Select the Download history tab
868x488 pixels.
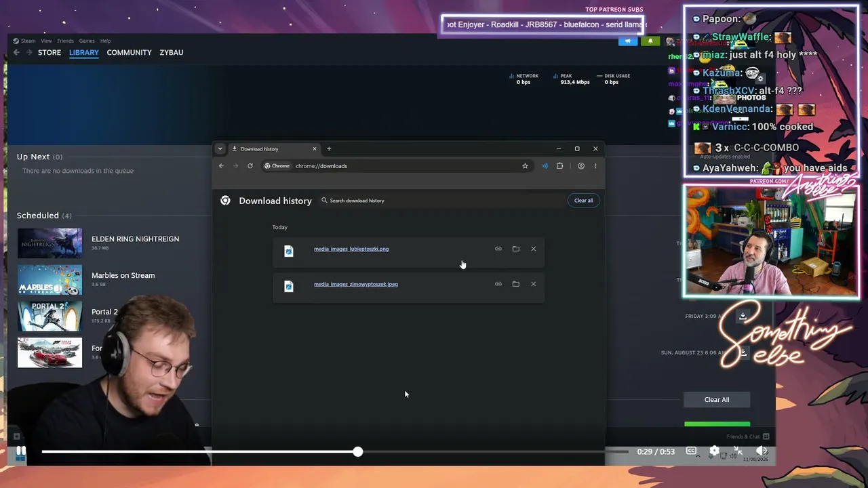(275, 149)
